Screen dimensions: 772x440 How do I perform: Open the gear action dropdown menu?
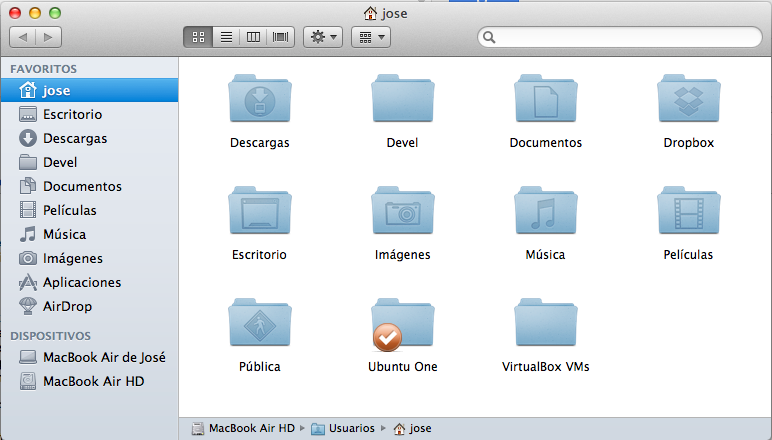[x=323, y=37]
